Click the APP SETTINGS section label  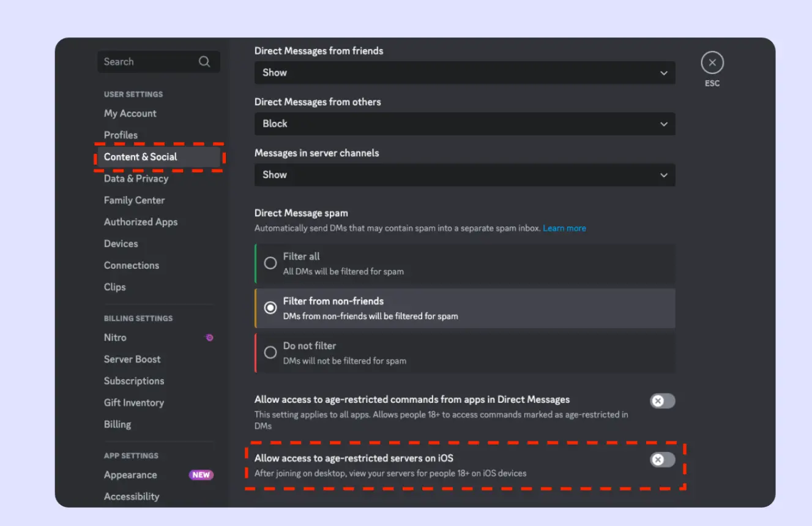point(131,456)
